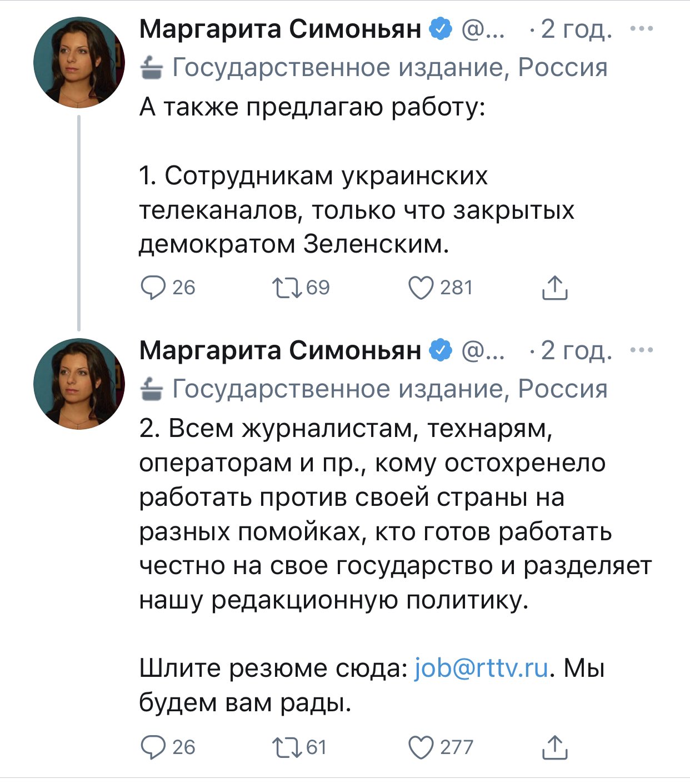Reply to the first tweet about Ukrainian TV channels
The width and height of the screenshot is (690, 784).
click(153, 288)
